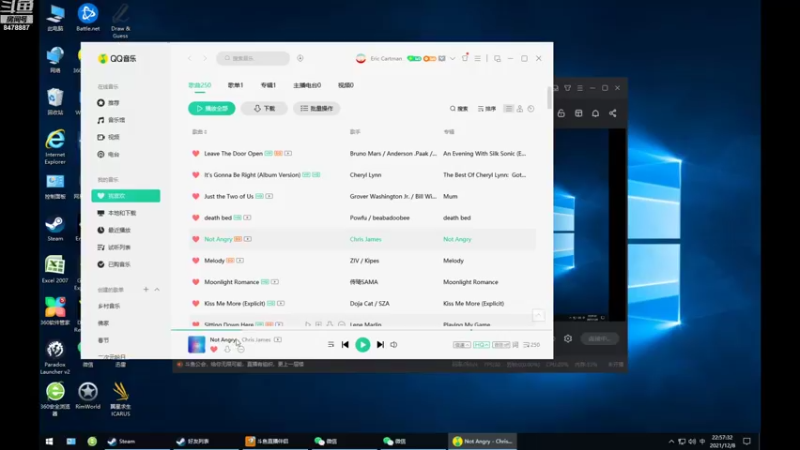The image size is (800, 450).
Task: Open the skin shirt icon
Action: 465,58
